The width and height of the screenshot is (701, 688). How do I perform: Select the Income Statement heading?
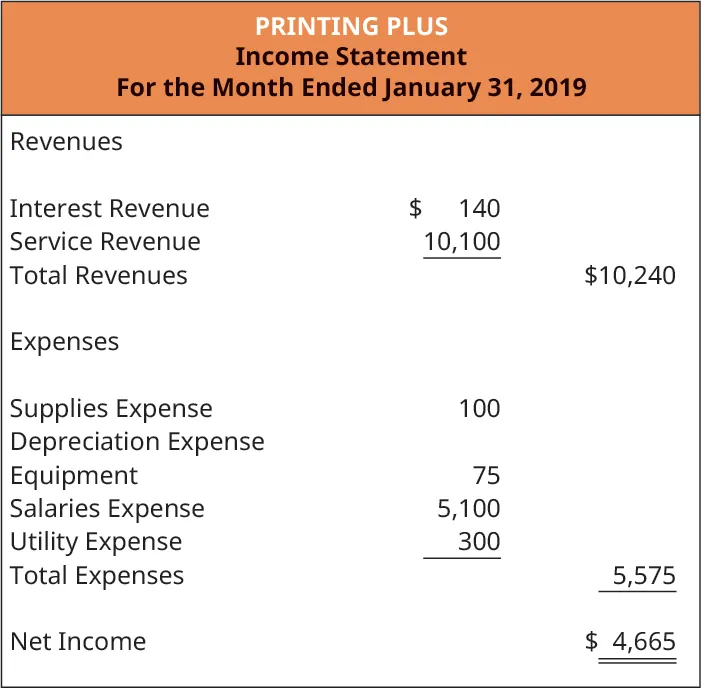pyautogui.click(x=350, y=56)
